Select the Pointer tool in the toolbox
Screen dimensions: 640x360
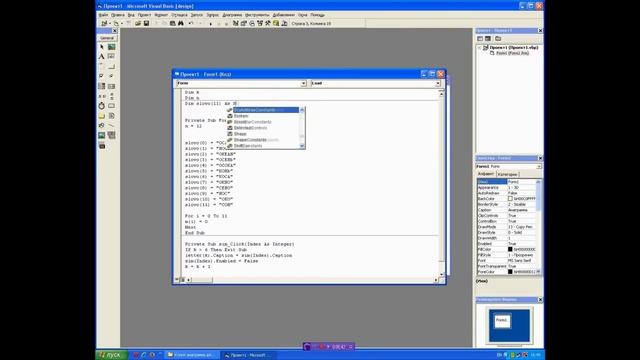coord(102,47)
